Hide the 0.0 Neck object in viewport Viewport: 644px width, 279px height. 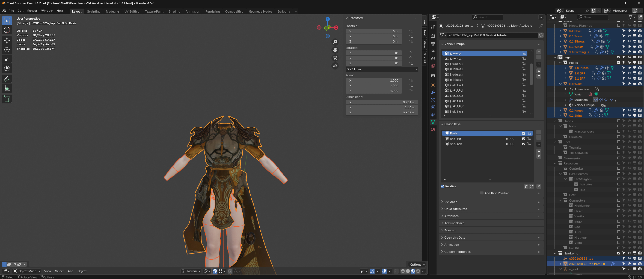coord(629,31)
